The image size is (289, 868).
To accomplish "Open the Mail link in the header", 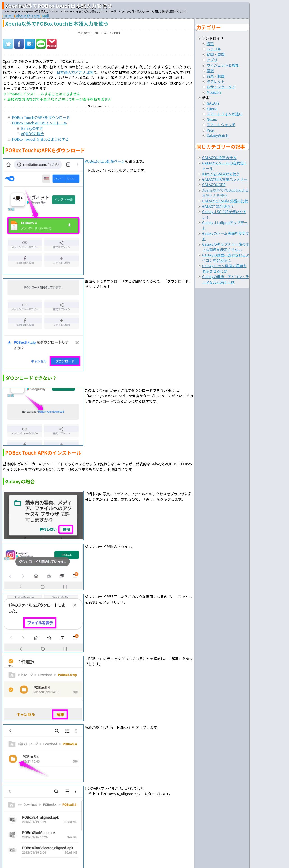I will coord(45,16).
